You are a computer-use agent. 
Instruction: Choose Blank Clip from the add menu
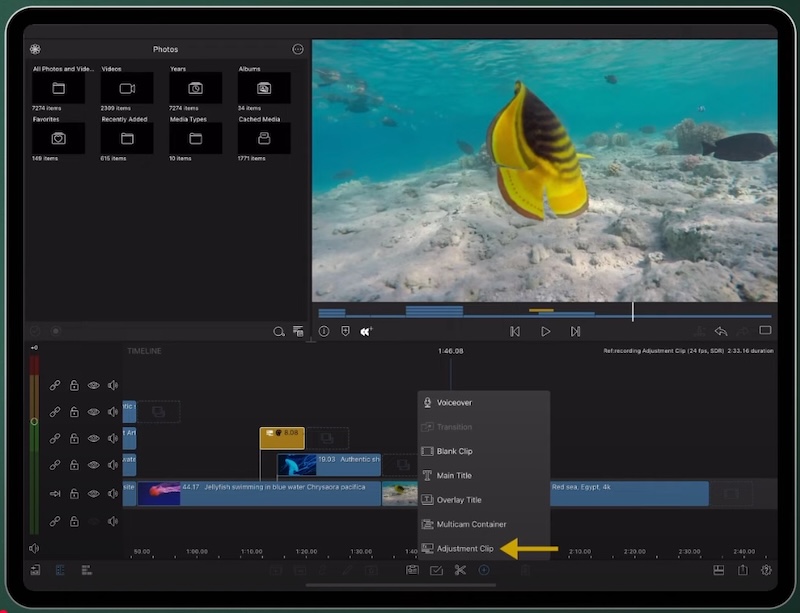coord(484,451)
